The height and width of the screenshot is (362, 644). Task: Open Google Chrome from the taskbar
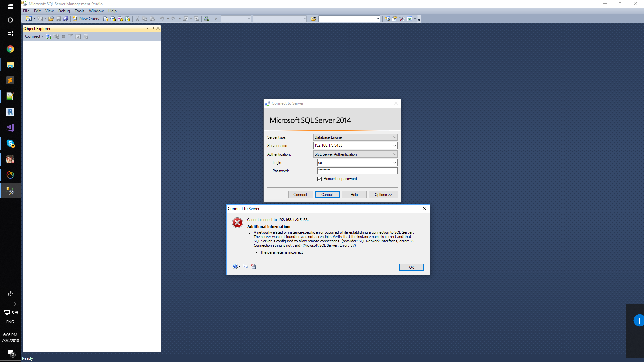(x=10, y=49)
